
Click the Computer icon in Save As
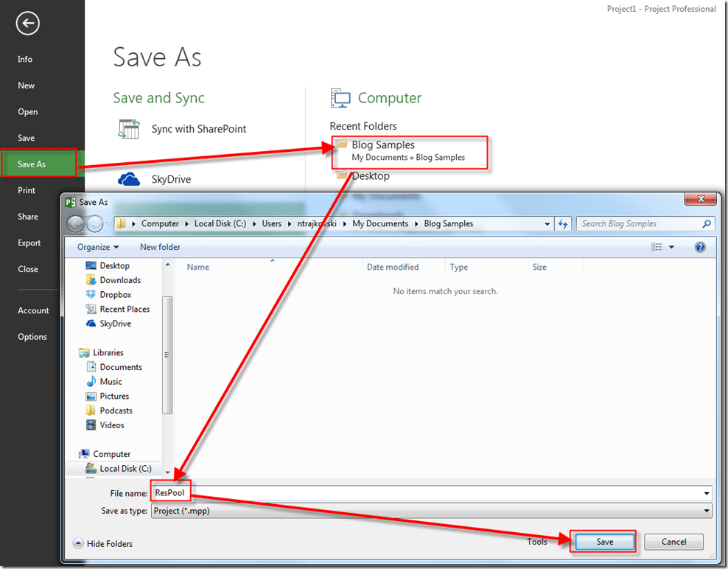pyautogui.click(x=340, y=98)
